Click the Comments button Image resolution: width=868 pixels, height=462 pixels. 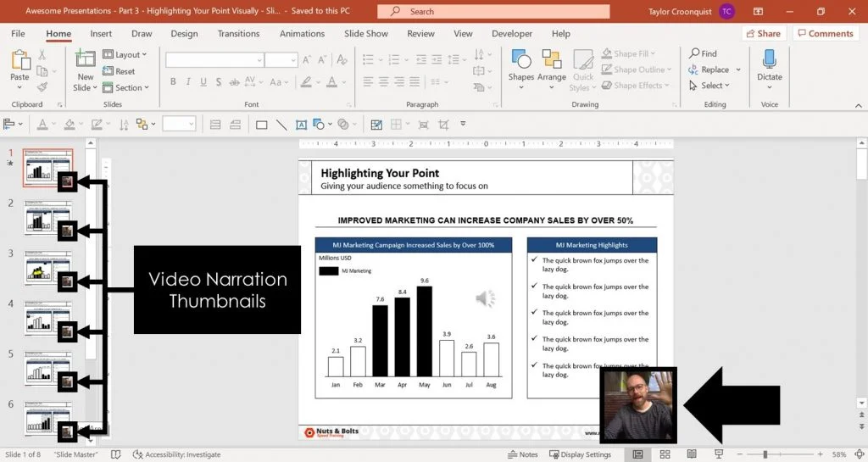coord(826,33)
